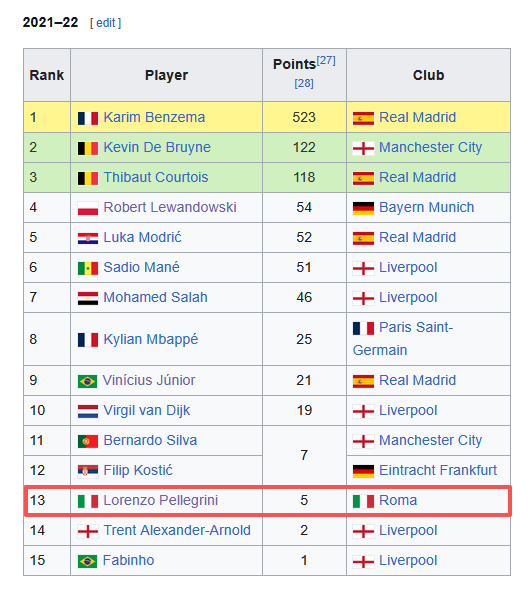Viewport: 528px width, 601px height.
Task: Open Kevin De Bruyne player page
Action: point(157,147)
